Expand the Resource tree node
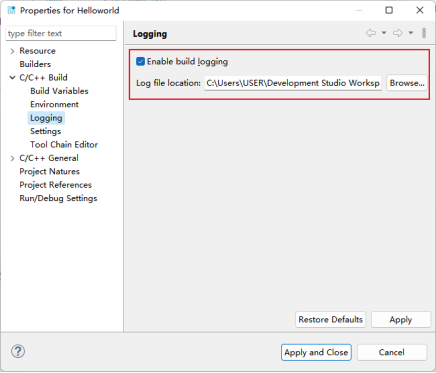The width and height of the screenshot is (436, 373). [12, 51]
